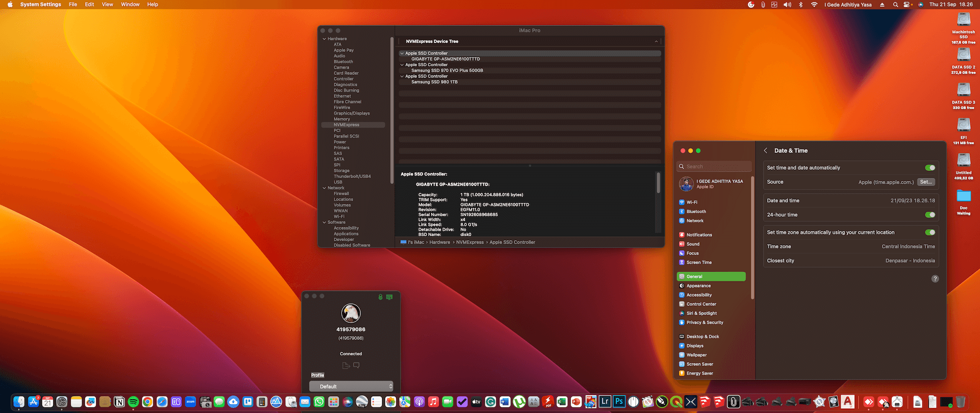
Task: Collapse the first Apple SSD Controller row
Action: pyautogui.click(x=402, y=53)
